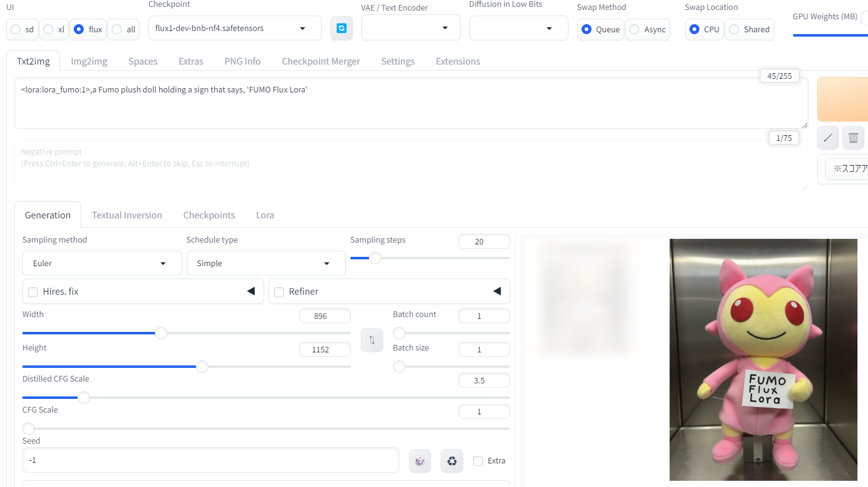Select the Generation sub-tab
This screenshot has height=487, width=868.
[x=48, y=215]
